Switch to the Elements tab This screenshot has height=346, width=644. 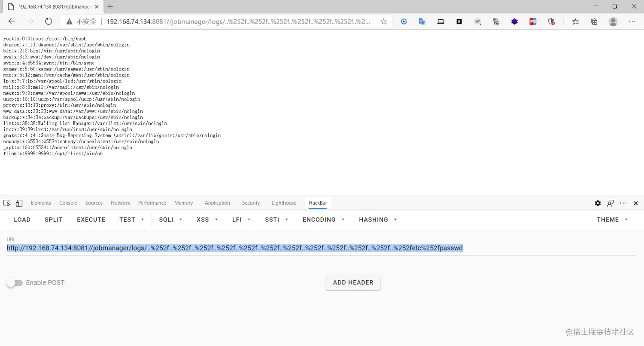41,203
